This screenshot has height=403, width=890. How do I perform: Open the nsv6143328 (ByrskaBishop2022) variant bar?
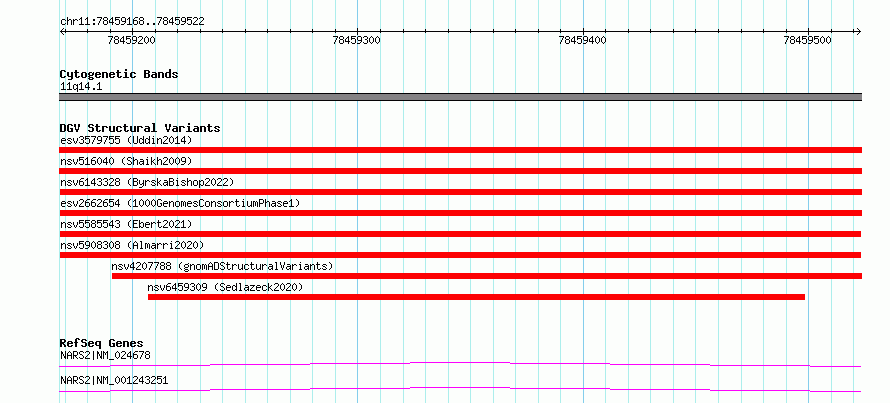460,192
